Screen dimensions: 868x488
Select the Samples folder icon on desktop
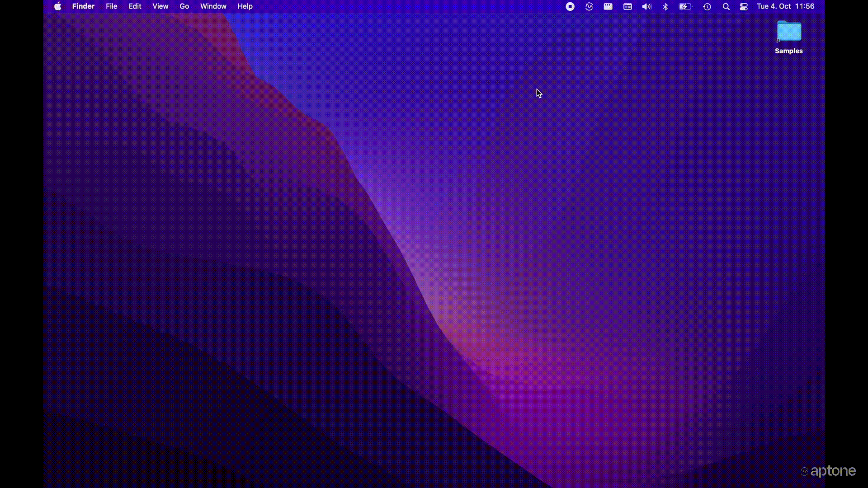coord(789,31)
